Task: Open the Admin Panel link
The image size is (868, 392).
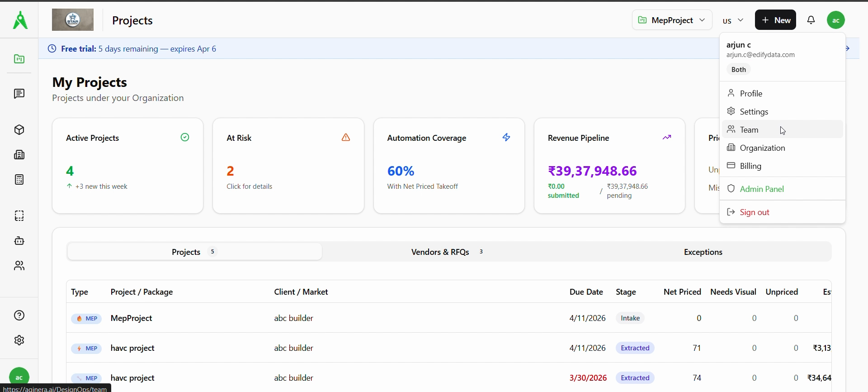Action: tap(761, 189)
